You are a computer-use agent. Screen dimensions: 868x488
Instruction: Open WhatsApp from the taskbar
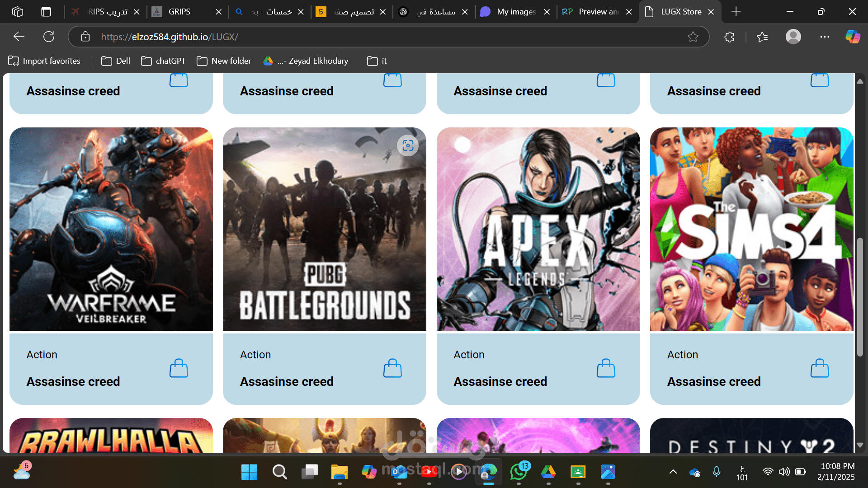click(x=518, y=472)
